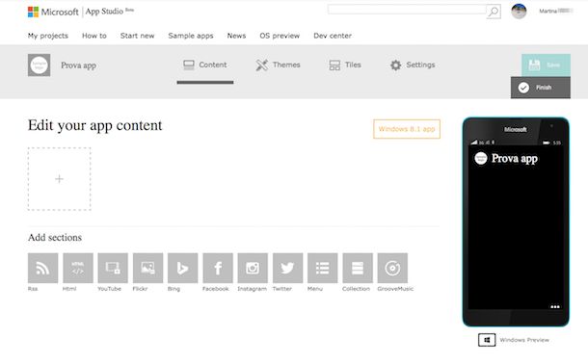Open the user profile avatar
This screenshot has width=588, height=364.
click(x=519, y=11)
